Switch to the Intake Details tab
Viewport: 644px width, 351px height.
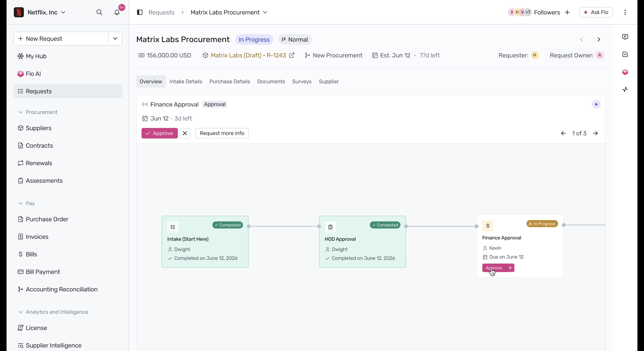[186, 82]
